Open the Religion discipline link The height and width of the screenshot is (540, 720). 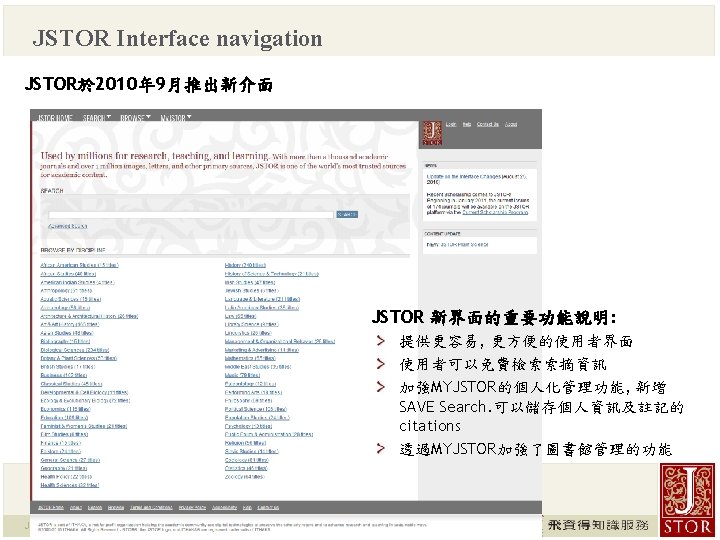pos(245,443)
